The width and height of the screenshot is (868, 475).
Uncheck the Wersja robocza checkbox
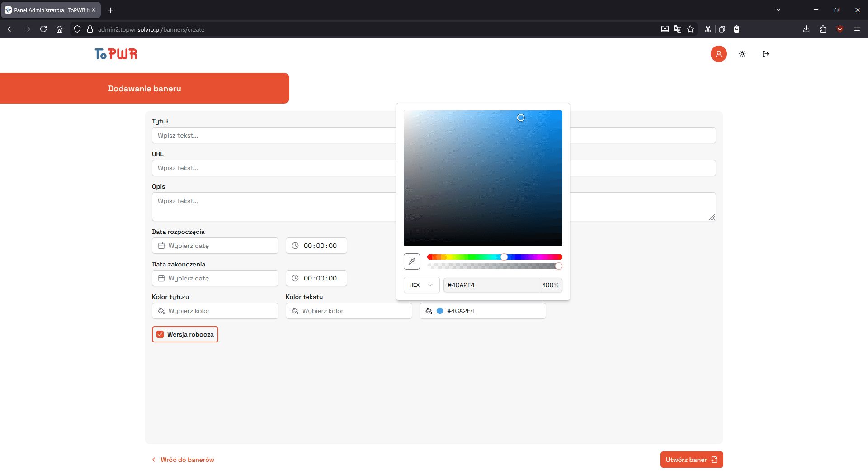coord(160,334)
